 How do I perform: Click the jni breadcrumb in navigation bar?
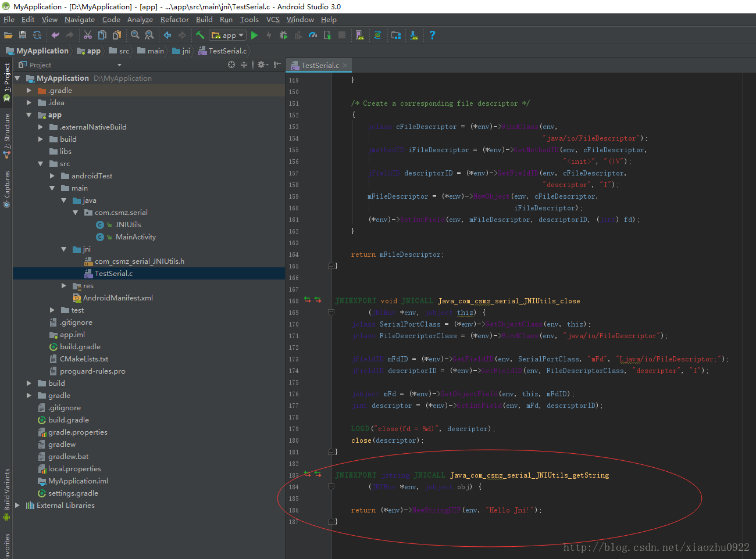181,51
